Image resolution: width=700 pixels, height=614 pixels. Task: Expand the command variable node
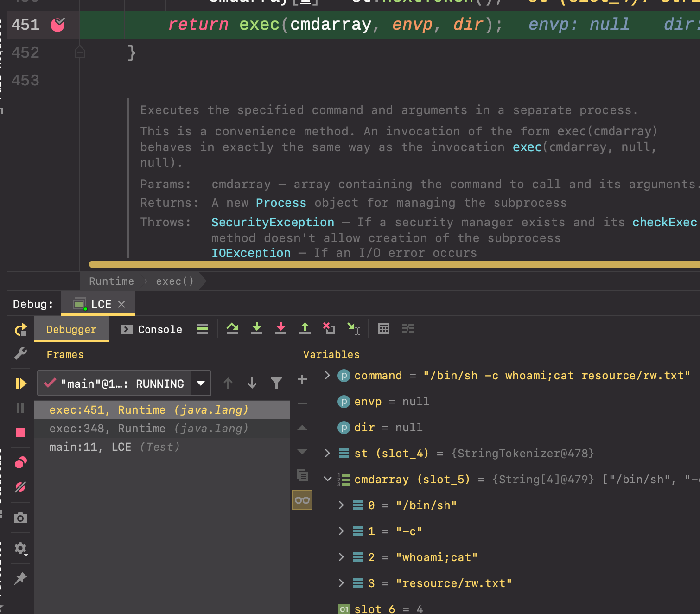[x=327, y=375]
